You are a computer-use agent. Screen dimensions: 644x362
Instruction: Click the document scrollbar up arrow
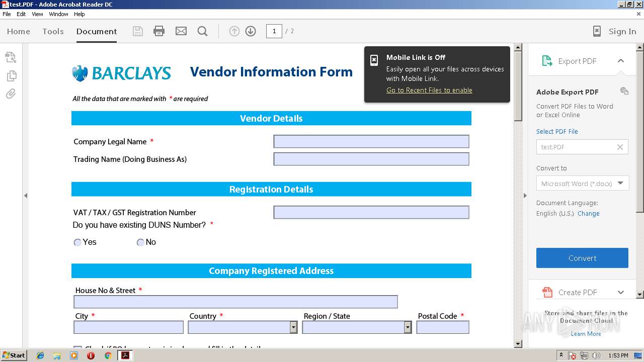click(518, 47)
